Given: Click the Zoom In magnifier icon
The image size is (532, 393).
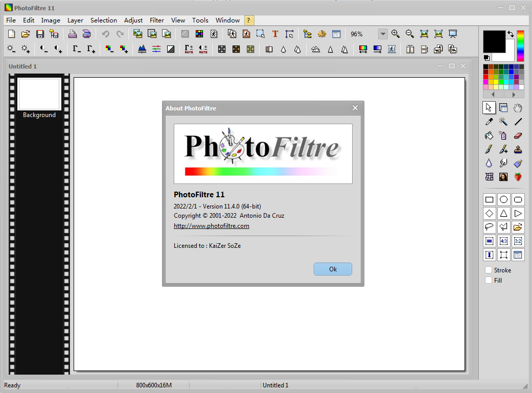Looking at the screenshot, I should (x=395, y=34).
